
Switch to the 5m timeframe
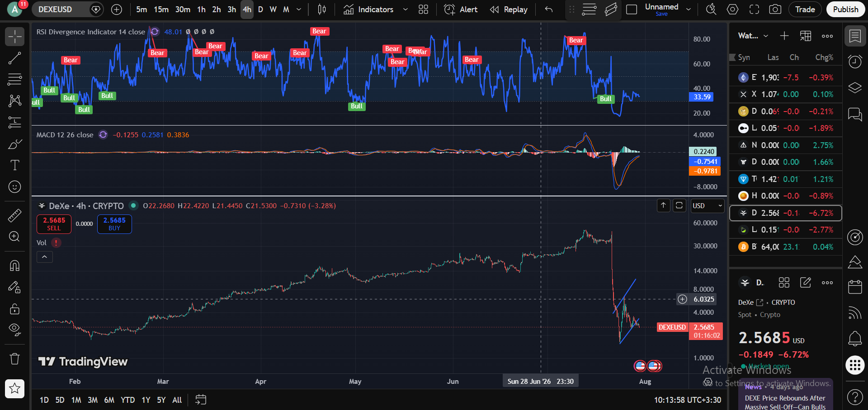coord(142,9)
